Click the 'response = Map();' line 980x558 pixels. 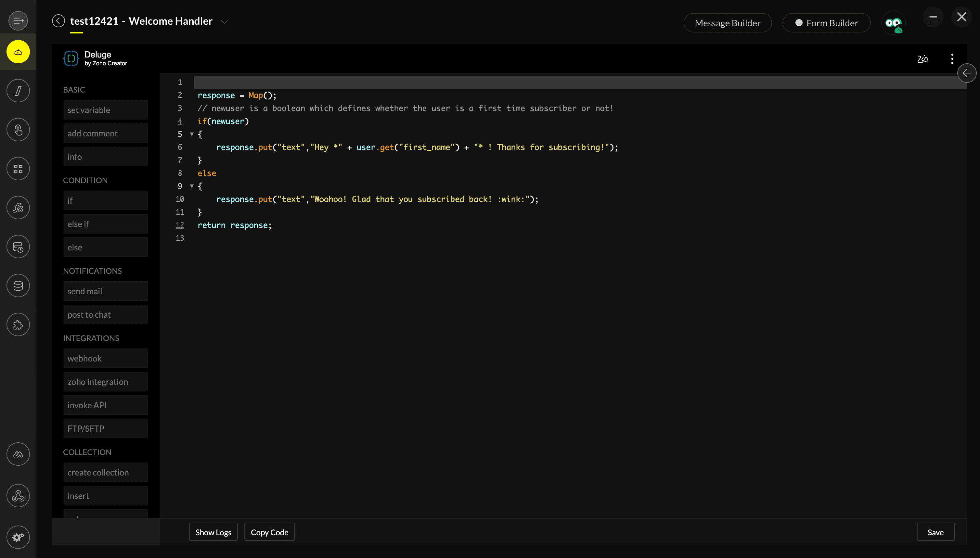(237, 95)
